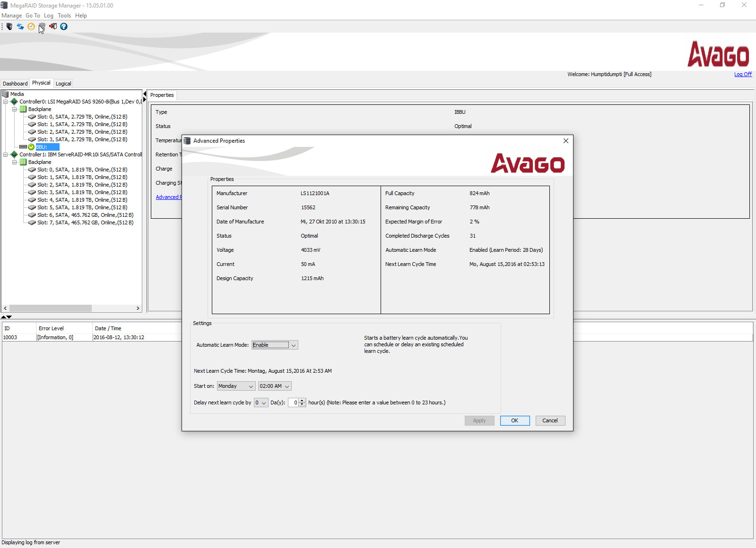The image size is (756, 548).
Task: Click the Log Off link
Action: [743, 74]
